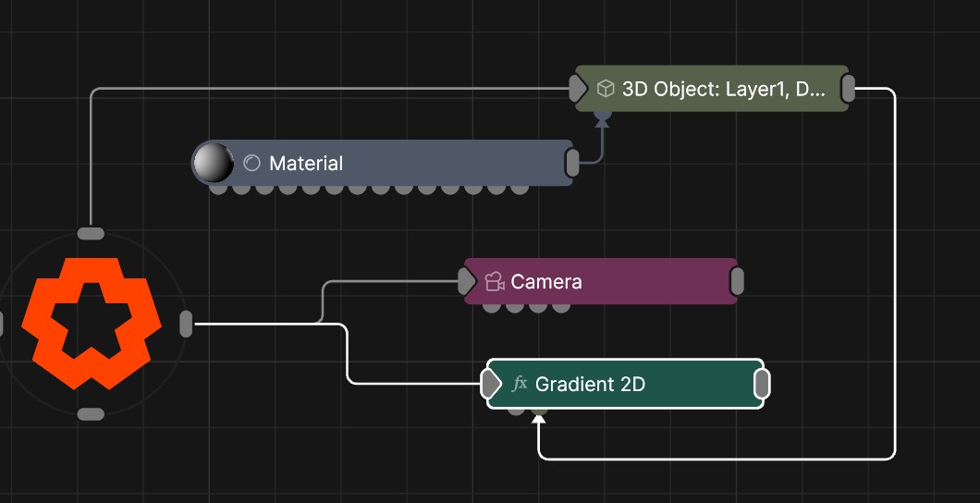Viewport: 980px width, 503px height.
Task: Click the Gradient 2D node's right output port
Action: point(762,384)
